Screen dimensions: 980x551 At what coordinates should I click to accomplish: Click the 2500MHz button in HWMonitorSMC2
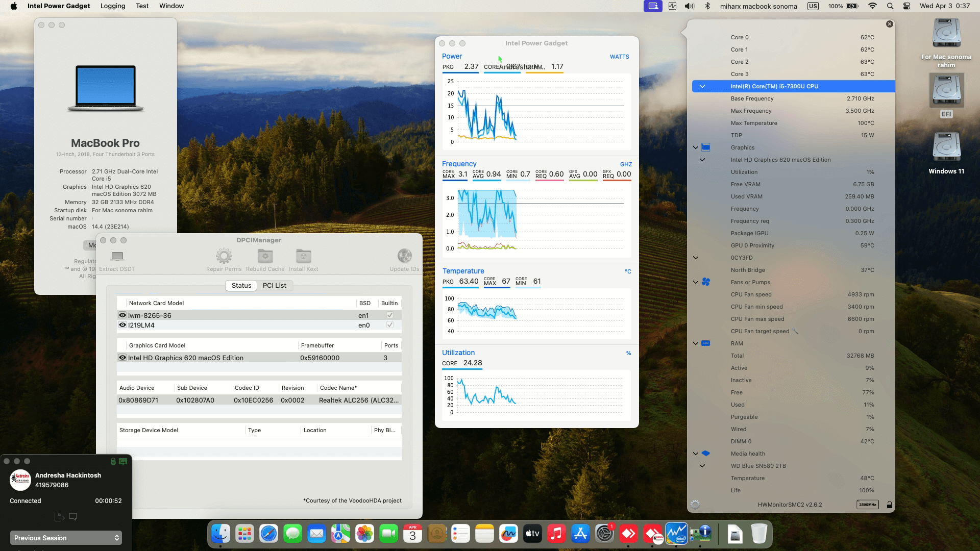click(868, 504)
